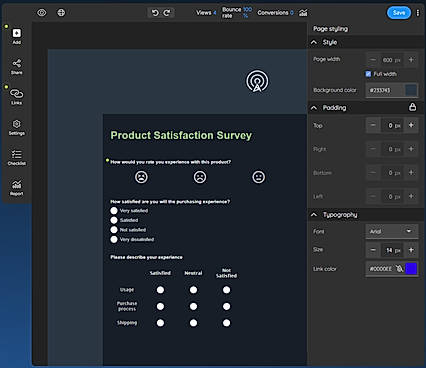This screenshot has width=426, height=368.
Task: Open the Settings gear in sidebar
Action: point(17,127)
